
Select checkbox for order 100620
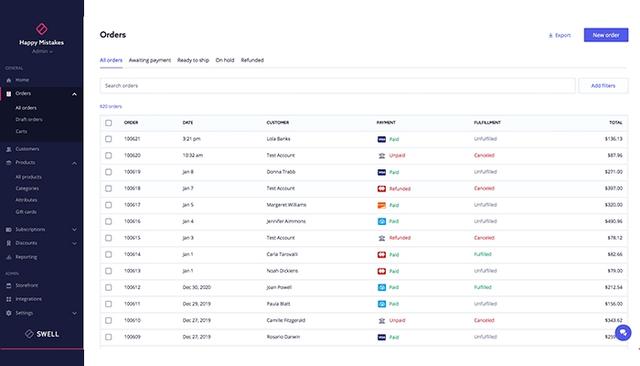(x=108, y=155)
